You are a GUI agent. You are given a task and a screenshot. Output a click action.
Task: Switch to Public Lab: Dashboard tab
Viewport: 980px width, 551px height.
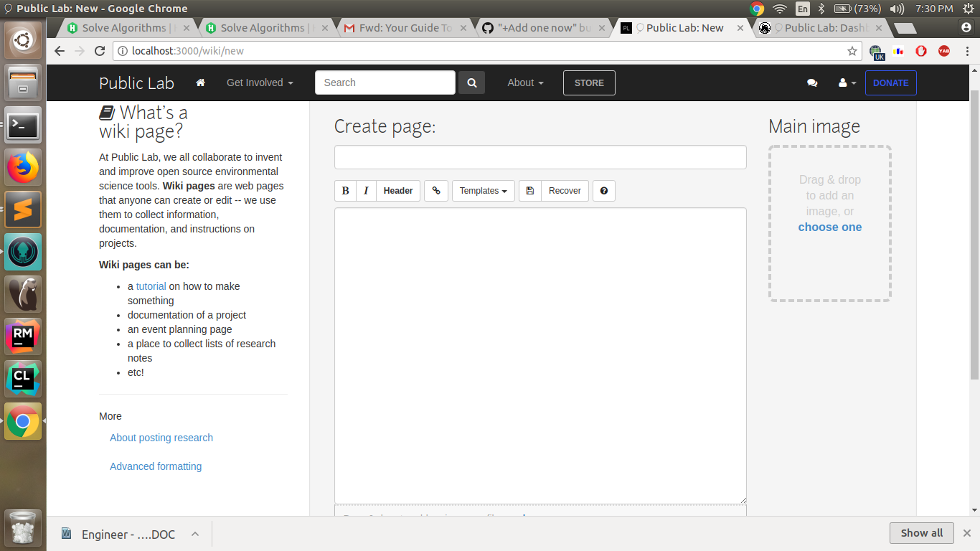(x=821, y=28)
